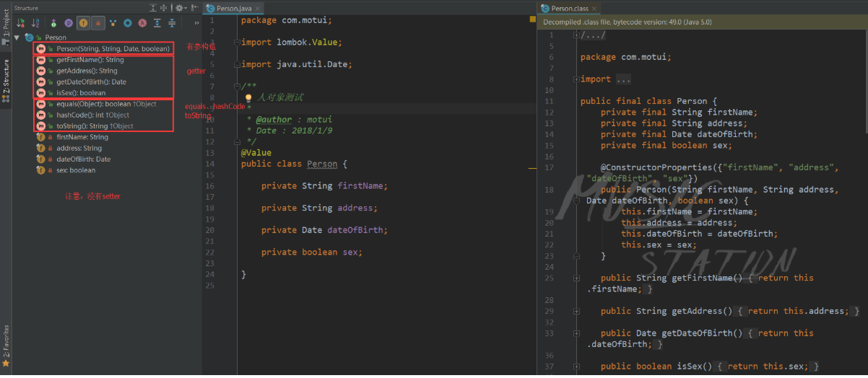Image resolution: width=868 pixels, height=378 pixels.
Task: Click Expand All icon in Structure header
Action: [152, 8]
